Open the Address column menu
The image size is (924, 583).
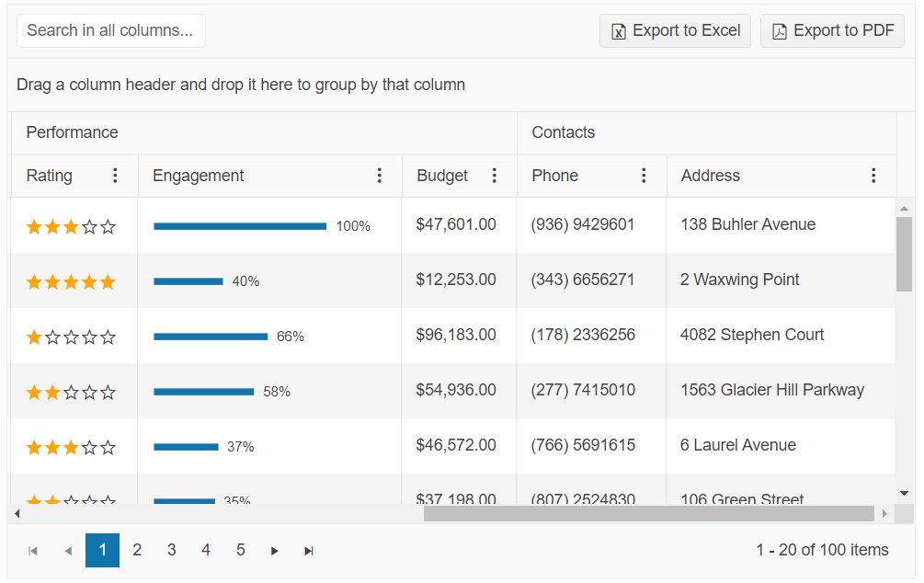873,176
